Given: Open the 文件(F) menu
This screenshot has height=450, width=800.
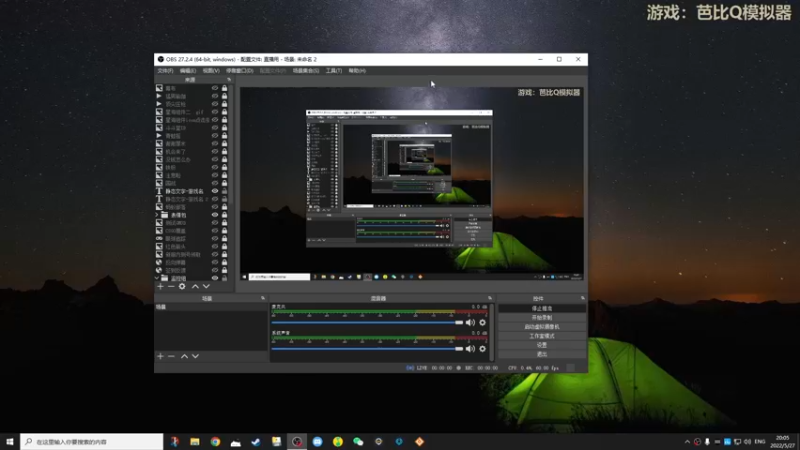Looking at the screenshot, I should (x=165, y=70).
